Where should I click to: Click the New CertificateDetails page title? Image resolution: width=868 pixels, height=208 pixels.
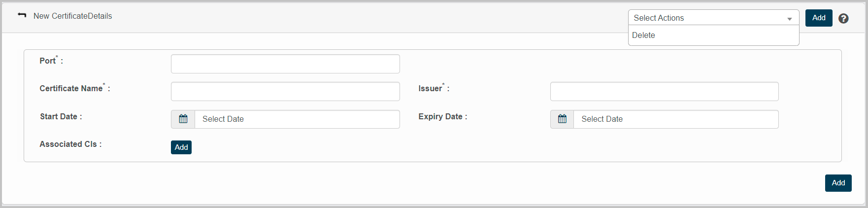(x=73, y=16)
